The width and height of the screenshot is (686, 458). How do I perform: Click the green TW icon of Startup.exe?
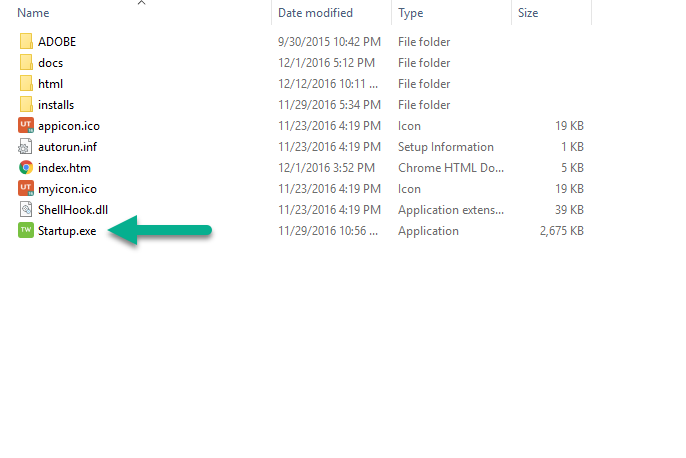26,231
